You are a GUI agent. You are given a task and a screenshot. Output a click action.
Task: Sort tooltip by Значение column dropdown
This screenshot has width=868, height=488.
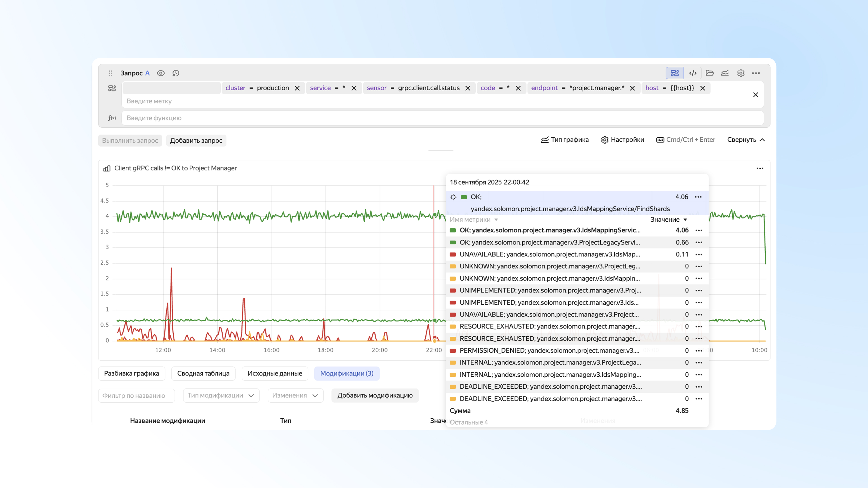(669, 220)
